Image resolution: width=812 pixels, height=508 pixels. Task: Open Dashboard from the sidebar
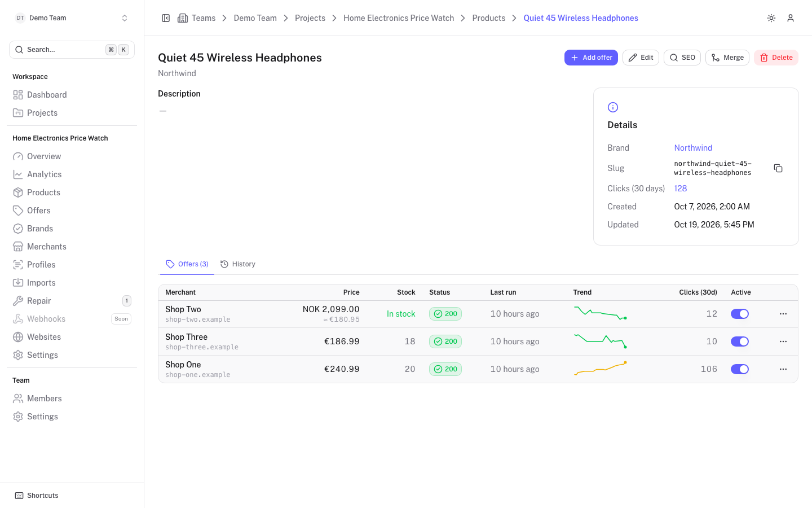click(72, 95)
